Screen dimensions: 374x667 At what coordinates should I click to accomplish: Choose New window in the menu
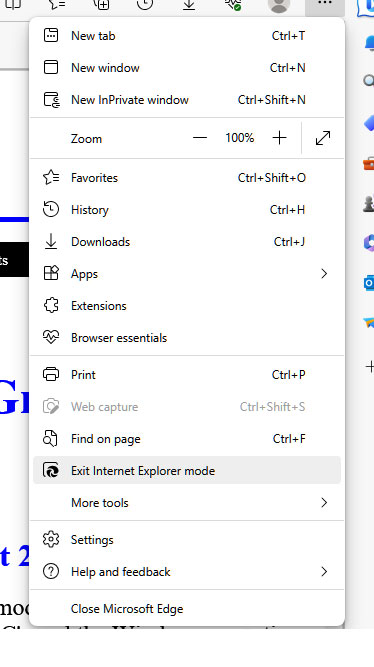(187, 68)
